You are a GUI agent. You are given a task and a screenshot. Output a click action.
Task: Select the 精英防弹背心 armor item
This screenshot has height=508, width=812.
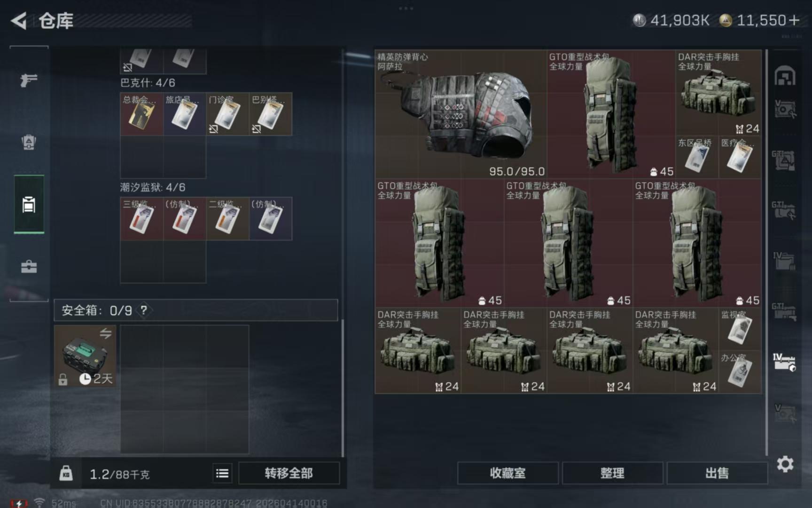(461, 114)
